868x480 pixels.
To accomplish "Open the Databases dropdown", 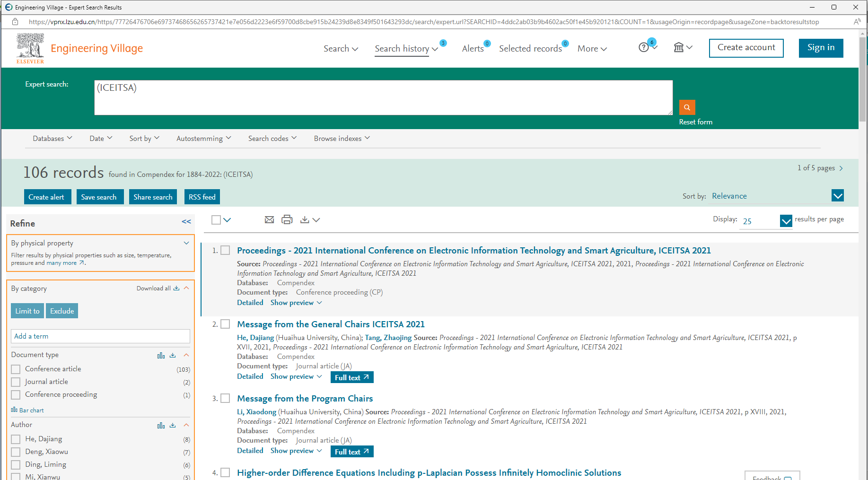I will (53, 139).
